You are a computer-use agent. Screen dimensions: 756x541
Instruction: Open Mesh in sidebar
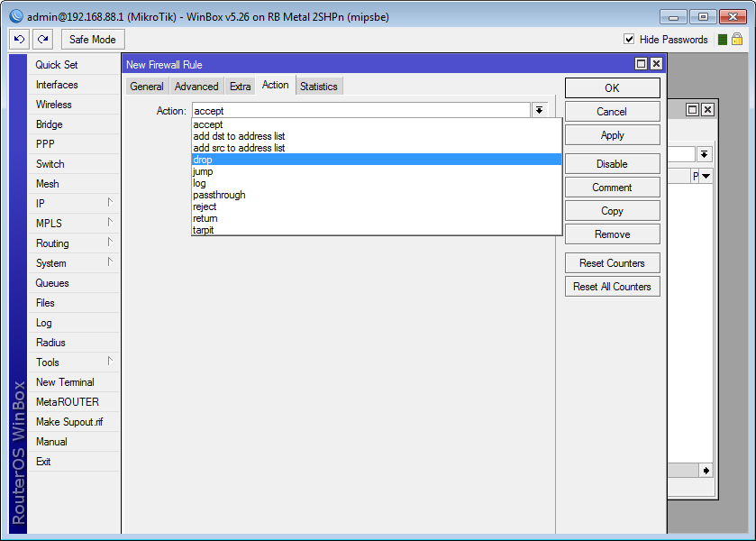(x=74, y=184)
